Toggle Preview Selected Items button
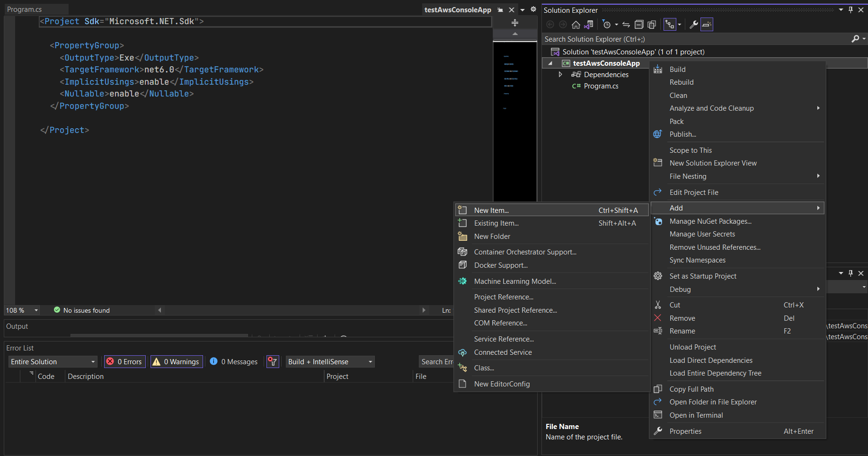 [x=707, y=25]
